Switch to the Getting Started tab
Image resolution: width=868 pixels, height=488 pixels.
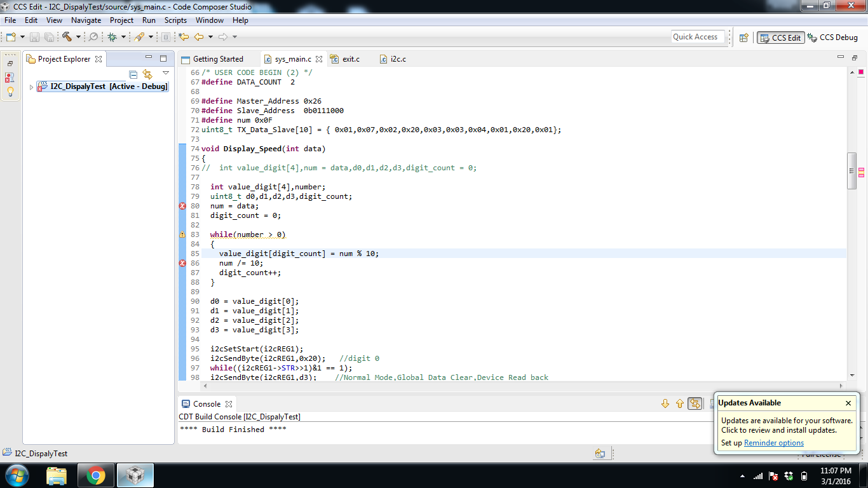[x=212, y=59]
